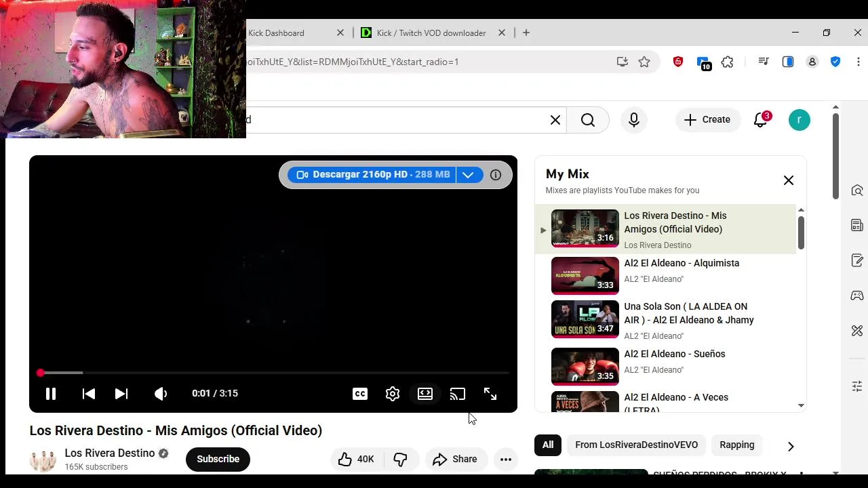
Task: Clear the YouTube search box
Action: coord(555,120)
